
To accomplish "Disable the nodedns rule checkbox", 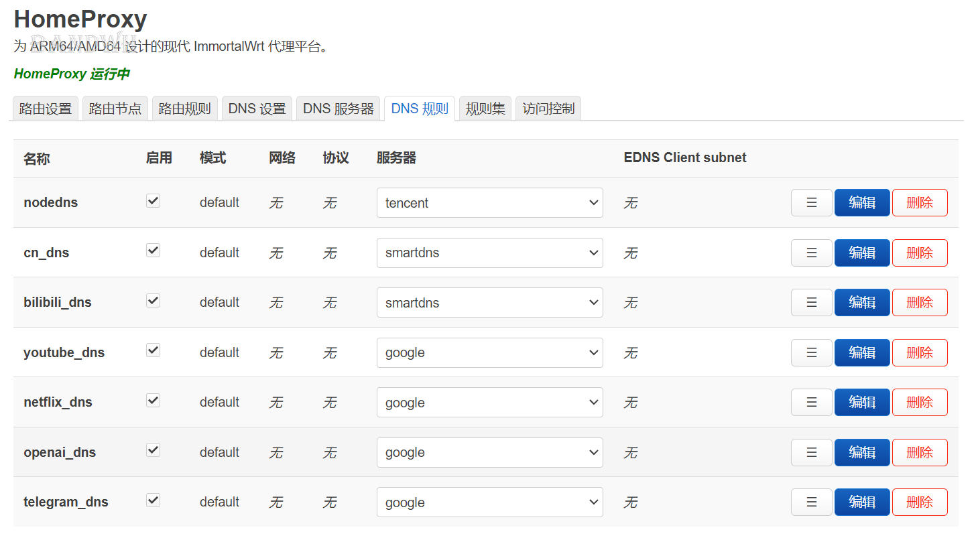I will (154, 200).
